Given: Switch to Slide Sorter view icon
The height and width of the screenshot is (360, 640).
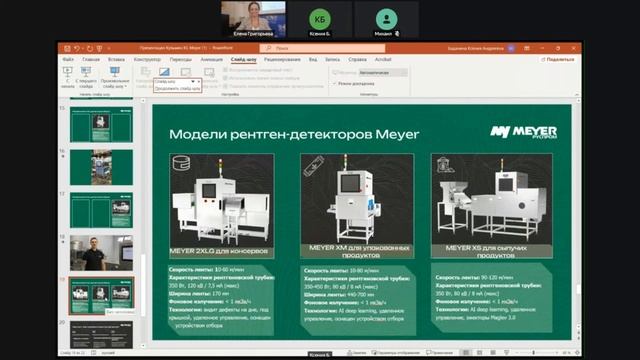Looking at the screenshot, I should (x=480, y=352).
